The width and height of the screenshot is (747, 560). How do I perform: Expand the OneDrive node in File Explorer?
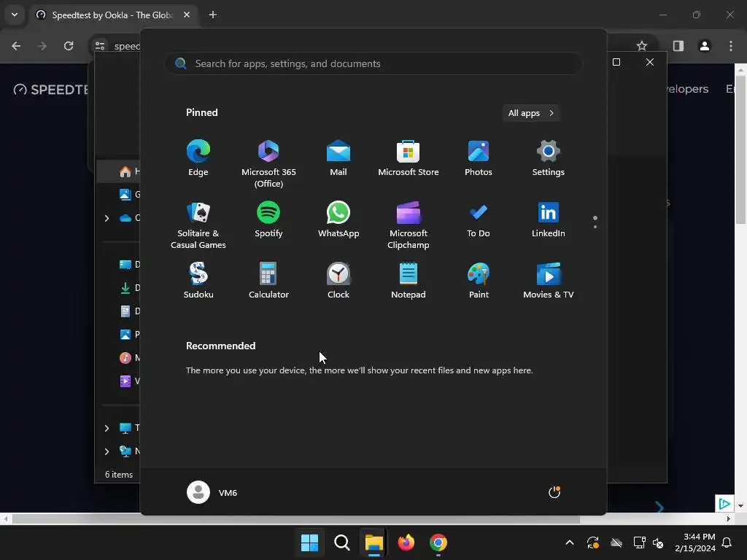[x=107, y=218]
